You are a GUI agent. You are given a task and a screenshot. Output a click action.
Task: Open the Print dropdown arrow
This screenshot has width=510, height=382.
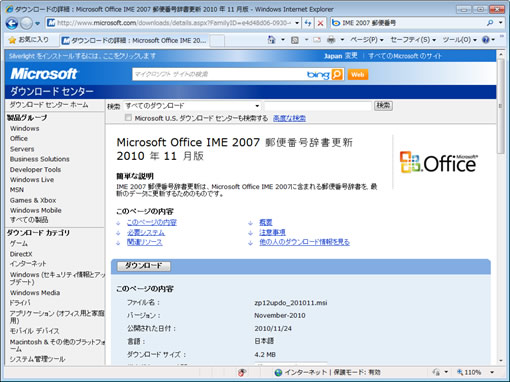coord(342,40)
